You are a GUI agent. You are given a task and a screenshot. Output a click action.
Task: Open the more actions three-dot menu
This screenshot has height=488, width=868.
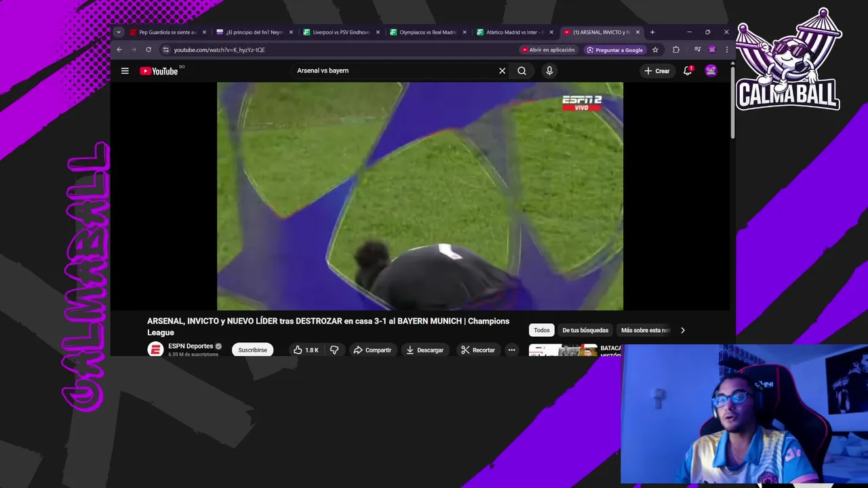pyautogui.click(x=512, y=350)
